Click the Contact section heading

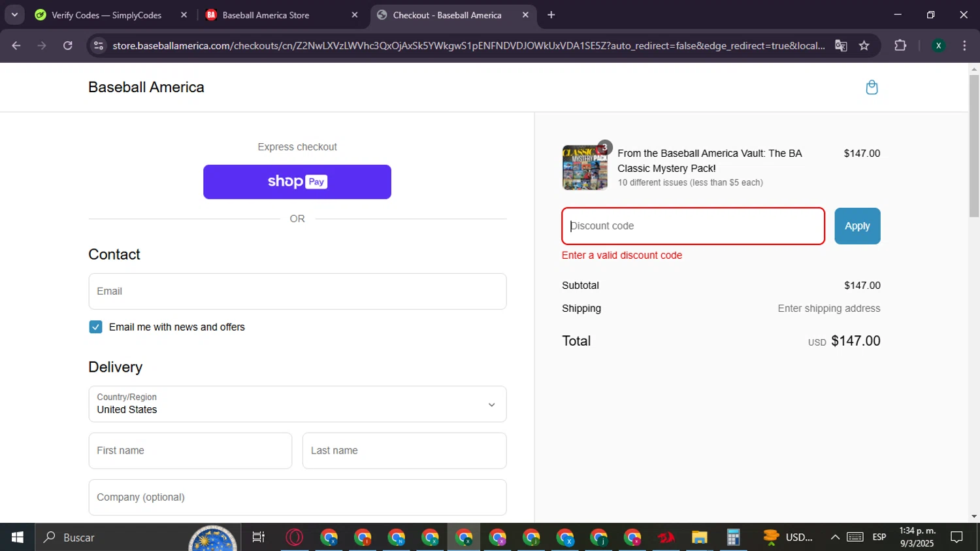coord(114,254)
